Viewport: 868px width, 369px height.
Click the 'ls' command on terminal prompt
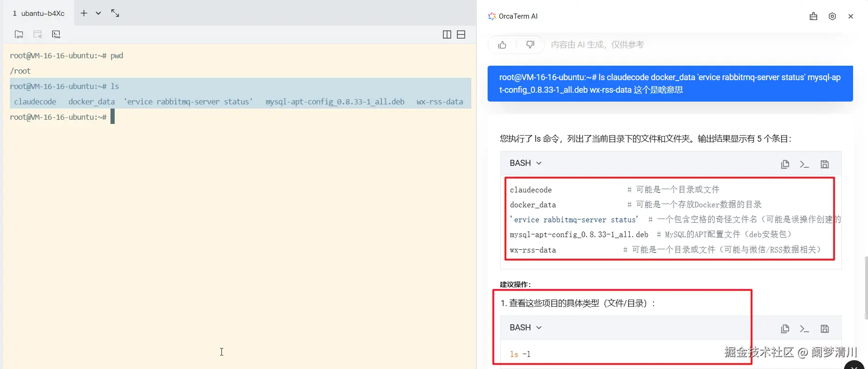[115, 86]
